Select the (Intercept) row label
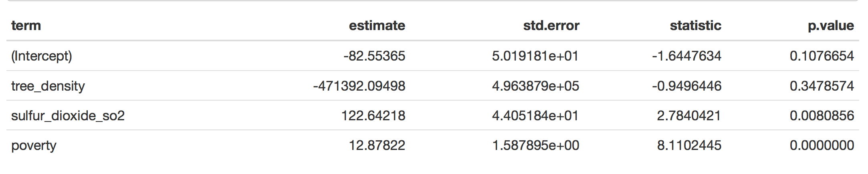 click(x=42, y=56)
